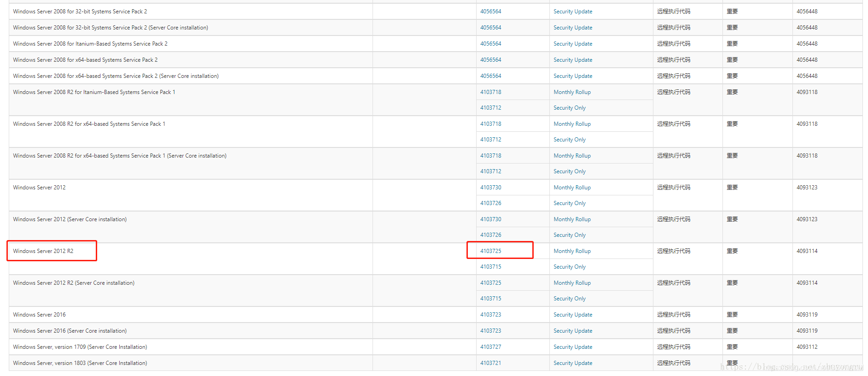Open KB 4103721 link for Server version 1803

tap(490, 363)
